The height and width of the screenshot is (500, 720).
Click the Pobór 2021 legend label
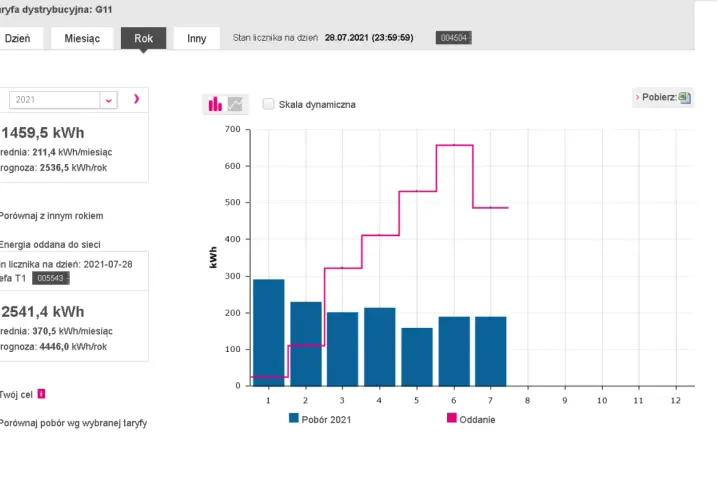pos(326,420)
